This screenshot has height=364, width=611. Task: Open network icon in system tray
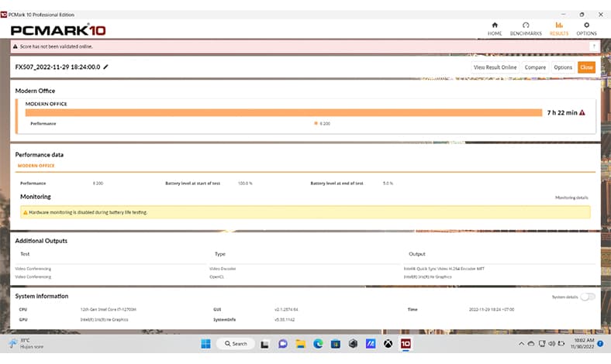pyautogui.click(x=542, y=344)
